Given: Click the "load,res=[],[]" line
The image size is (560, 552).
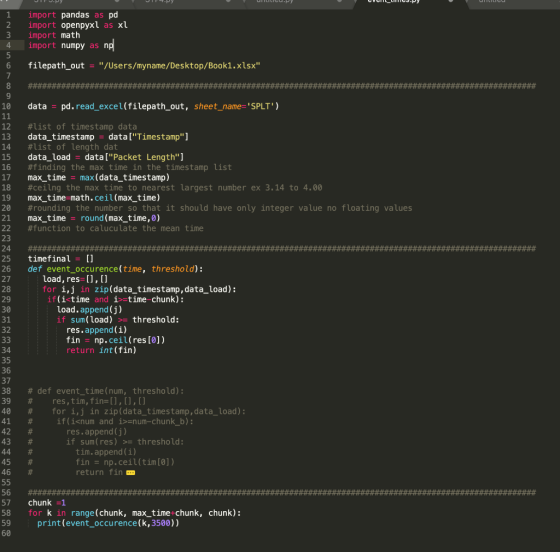Looking at the screenshot, I should [75, 279].
